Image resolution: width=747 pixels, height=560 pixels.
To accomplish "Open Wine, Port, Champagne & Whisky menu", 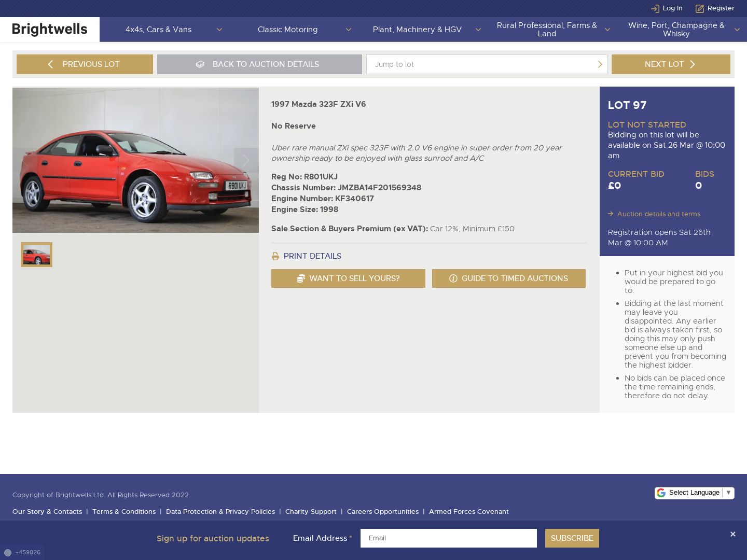I will click(x=676, y=30).
